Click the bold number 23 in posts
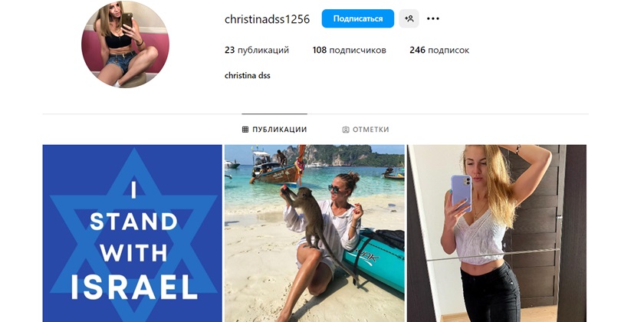Screen dimensions: 644x322 (x=229, y=50)
